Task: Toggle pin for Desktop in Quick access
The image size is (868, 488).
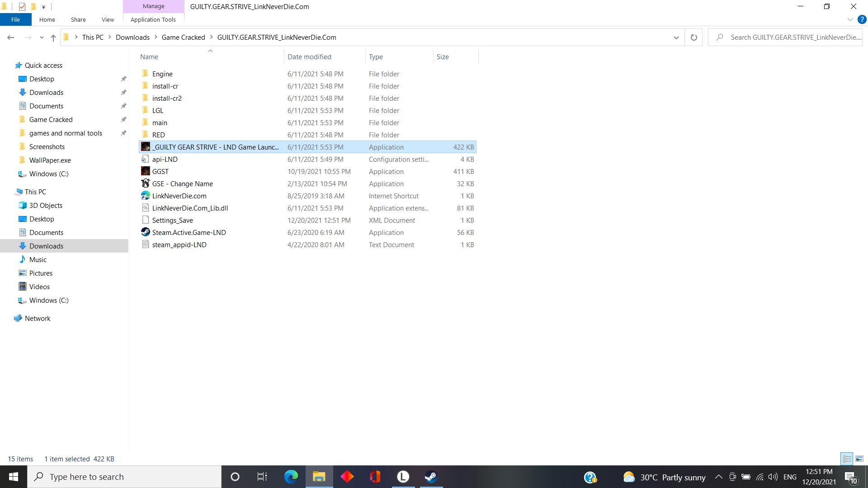Action: [123, 79]
